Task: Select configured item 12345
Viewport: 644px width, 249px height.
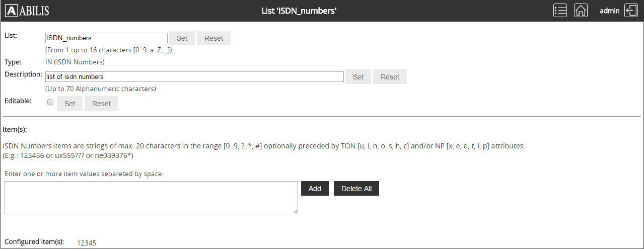Action: tap(87, 243)
